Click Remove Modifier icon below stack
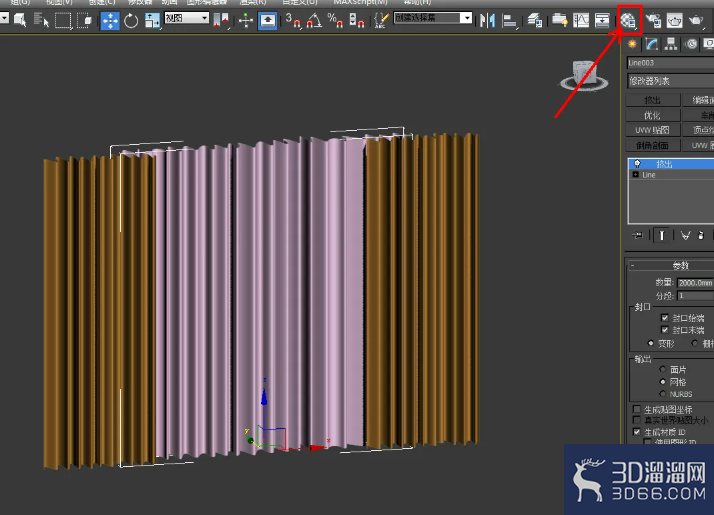 (x=701, y=235)
